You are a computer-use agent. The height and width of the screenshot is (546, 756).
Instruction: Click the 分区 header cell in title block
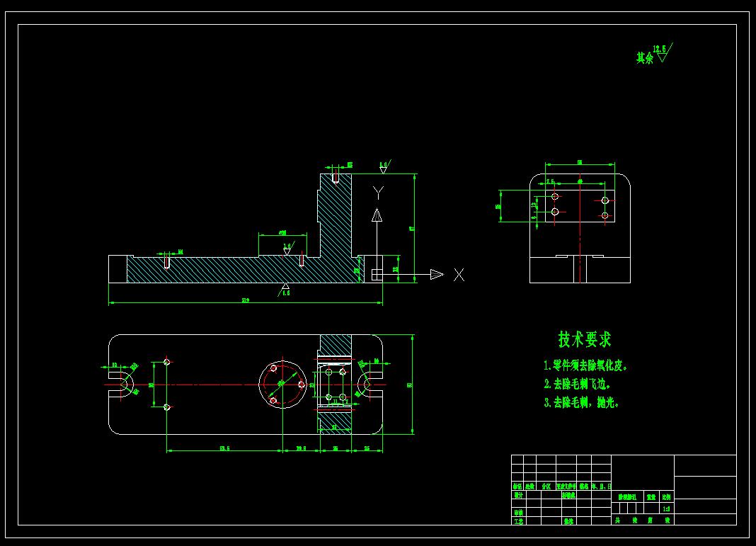546,487
